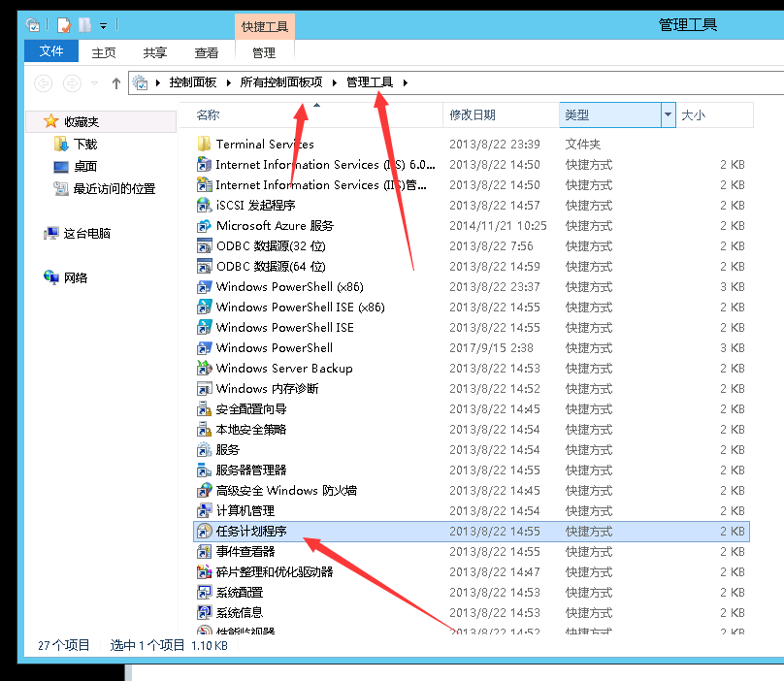Expand the recent locations dropdown arrow

tap(94, 83)
